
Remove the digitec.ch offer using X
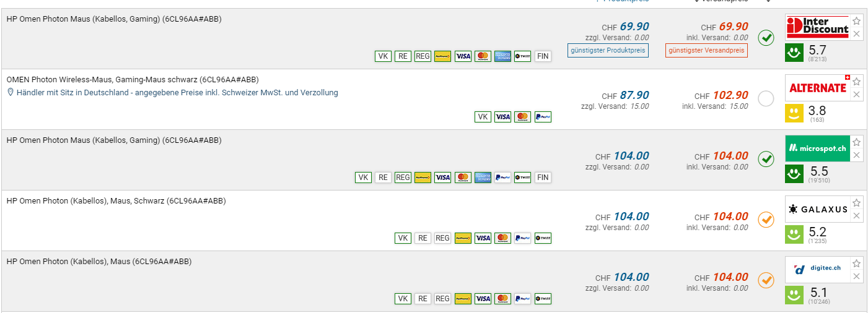click(856, 277)
